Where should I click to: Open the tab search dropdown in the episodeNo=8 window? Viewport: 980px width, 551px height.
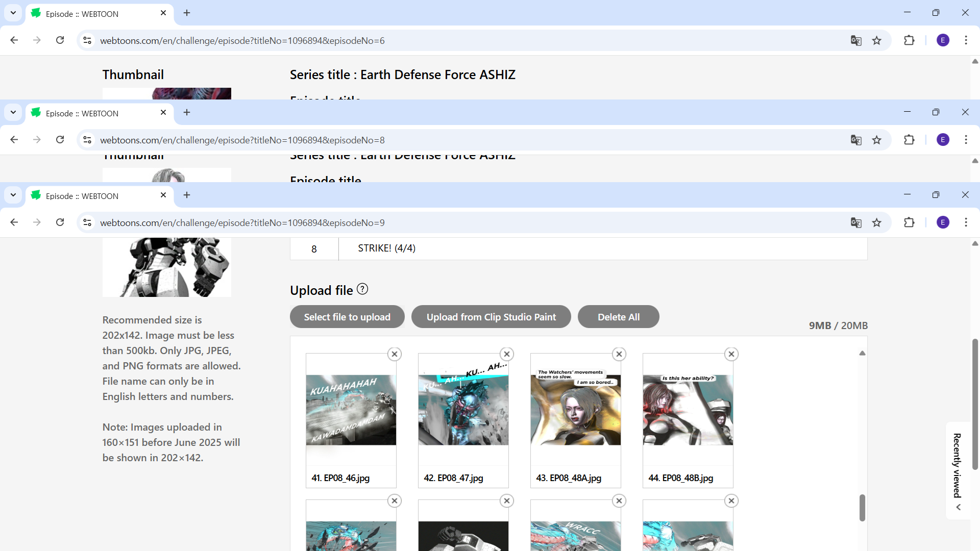(x=13, y=112)
